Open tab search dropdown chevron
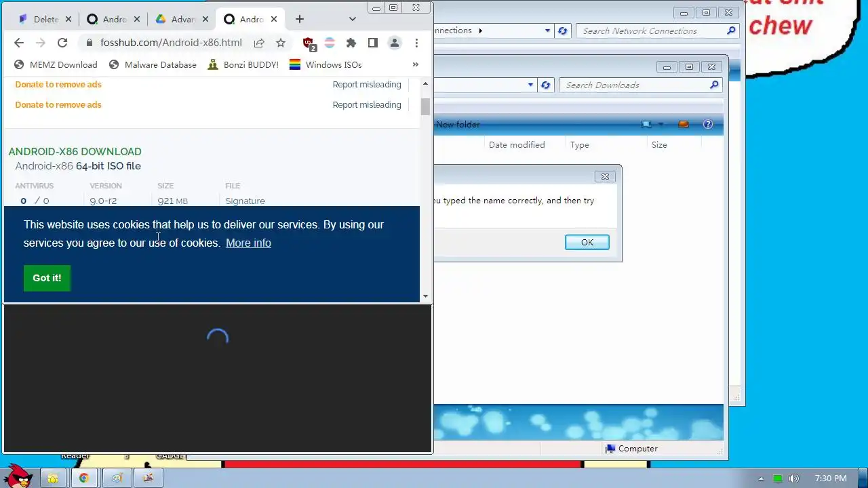The height and width of the screenshot is (488, 868). [352, 19]
